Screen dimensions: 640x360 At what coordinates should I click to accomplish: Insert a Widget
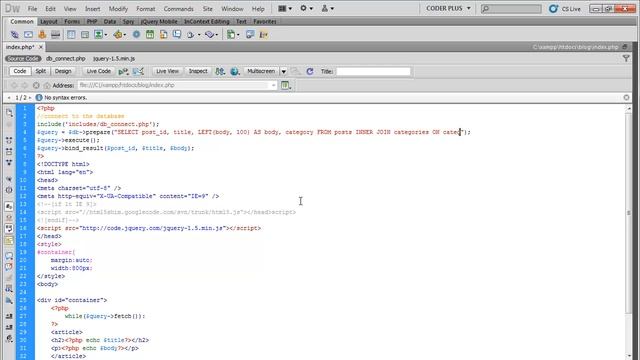coord(136,35)
